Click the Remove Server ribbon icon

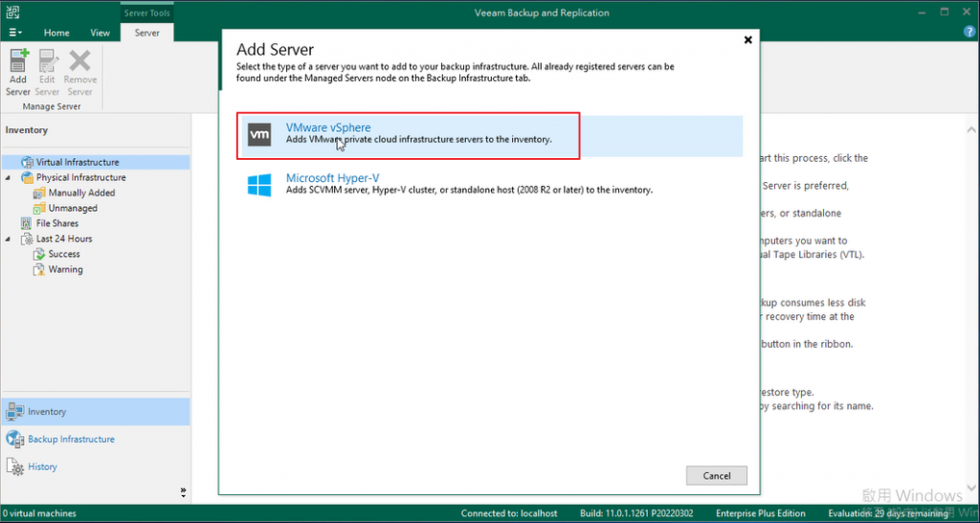(x=80, y=60)
